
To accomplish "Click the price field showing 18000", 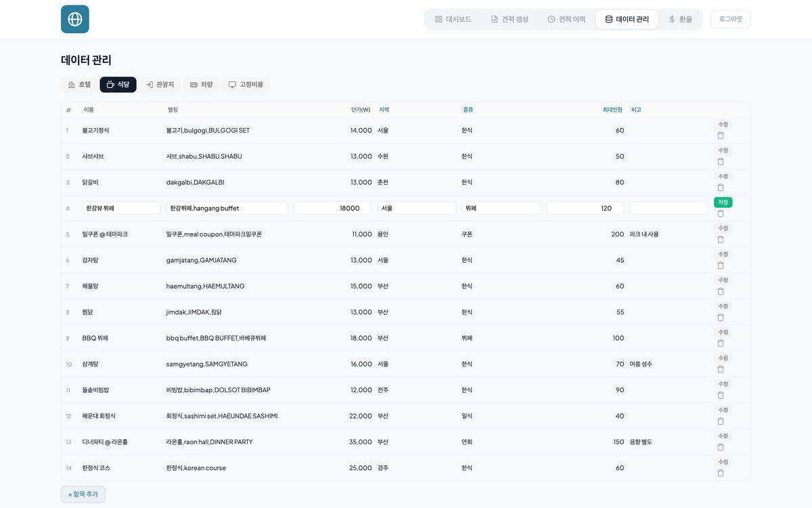I will [333, 208].
